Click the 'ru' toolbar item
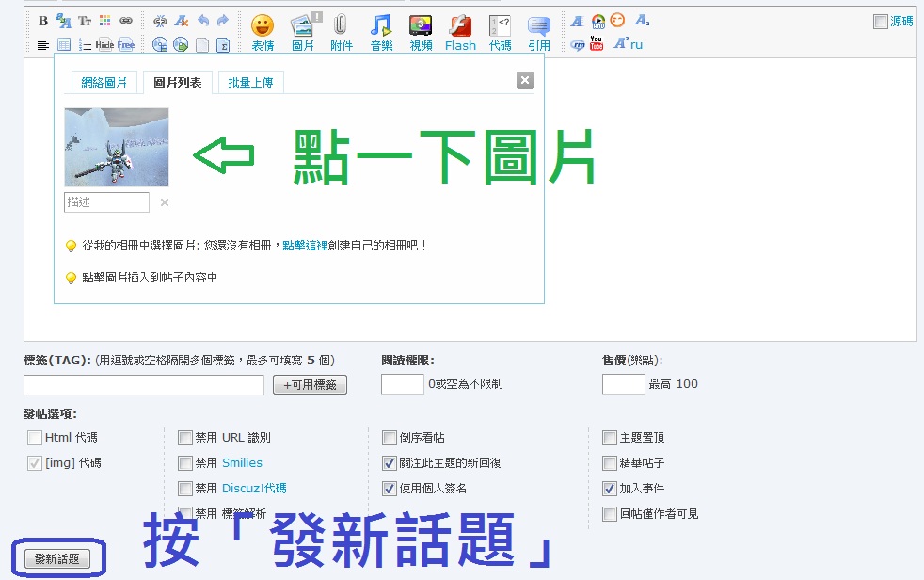The height and width of the screenshot is (580, 924). pos(636,45)
